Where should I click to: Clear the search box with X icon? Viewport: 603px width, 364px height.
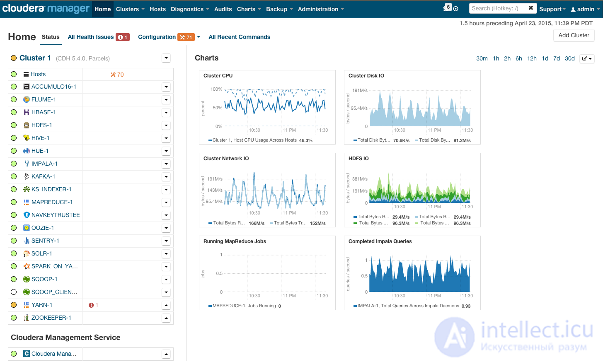(531, 8)
